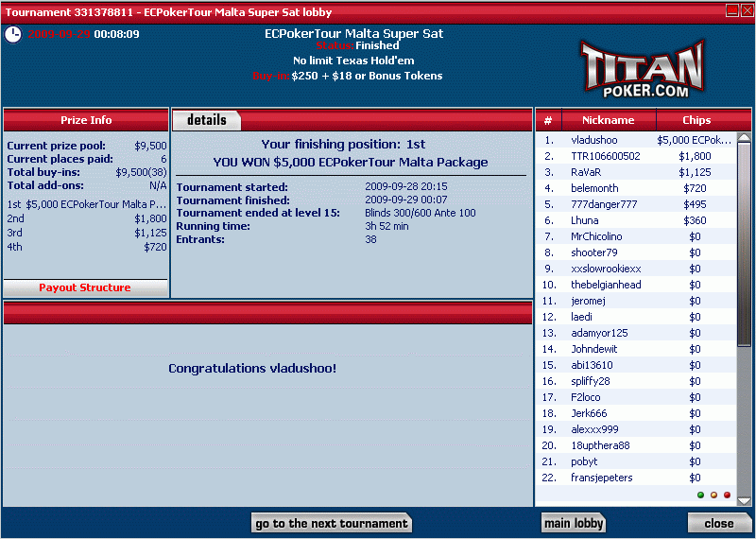Image resolution: width=756 pixels, height=539 pixels.
Task: Click the player list scroll up arrow
Action: pyautogui.click(x=744, y=137)
